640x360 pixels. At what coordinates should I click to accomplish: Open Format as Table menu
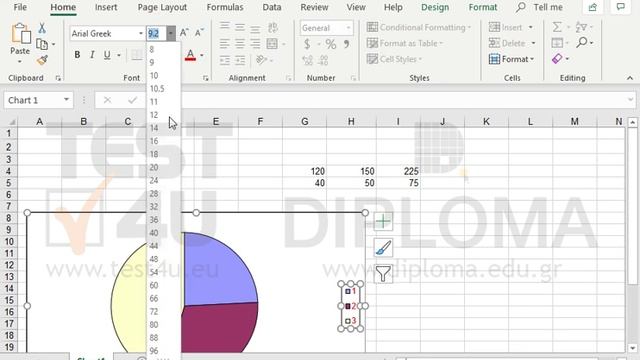[x=404, y=43]
